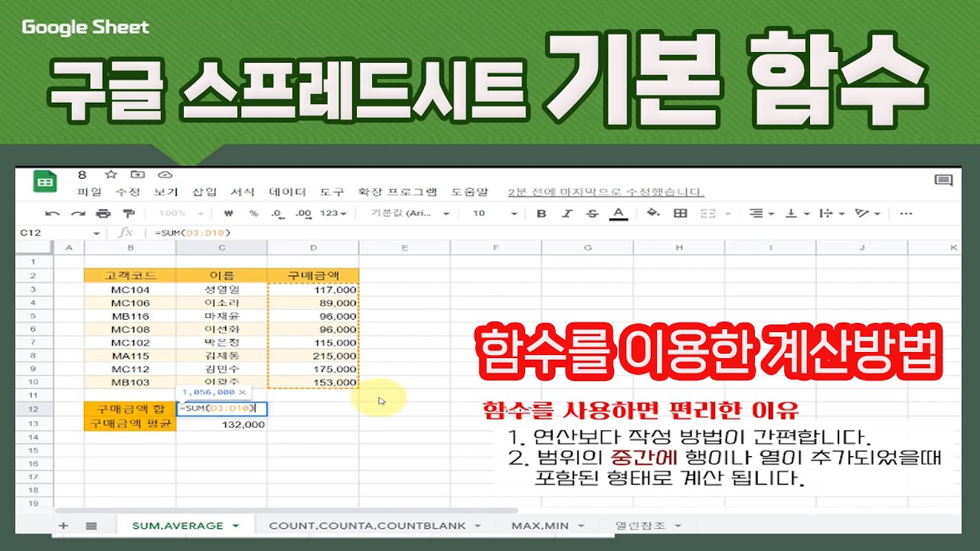The height and width of the screenshot is (551, 980).
Task: Select column header D
Action: pyautogui.click(x=313, y=248)
